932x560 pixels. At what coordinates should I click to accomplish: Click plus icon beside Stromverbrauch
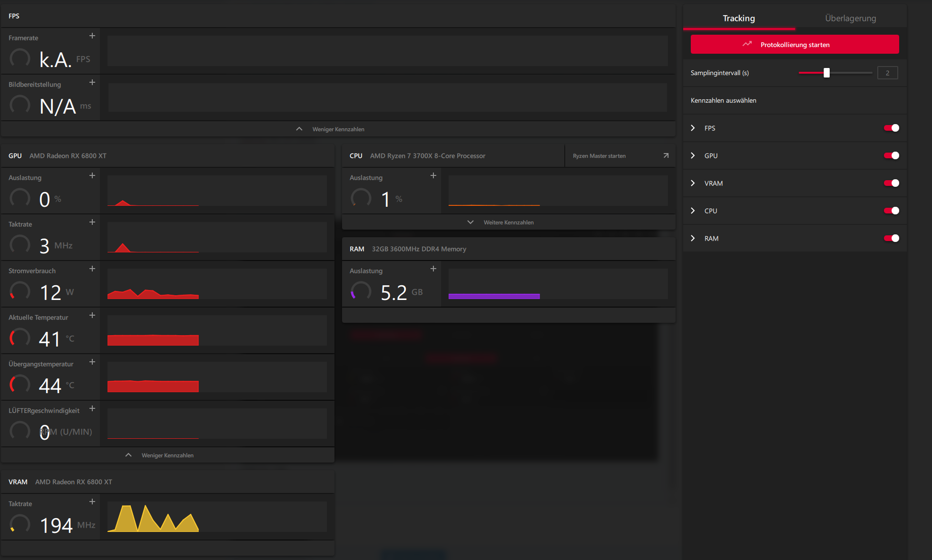92,269
